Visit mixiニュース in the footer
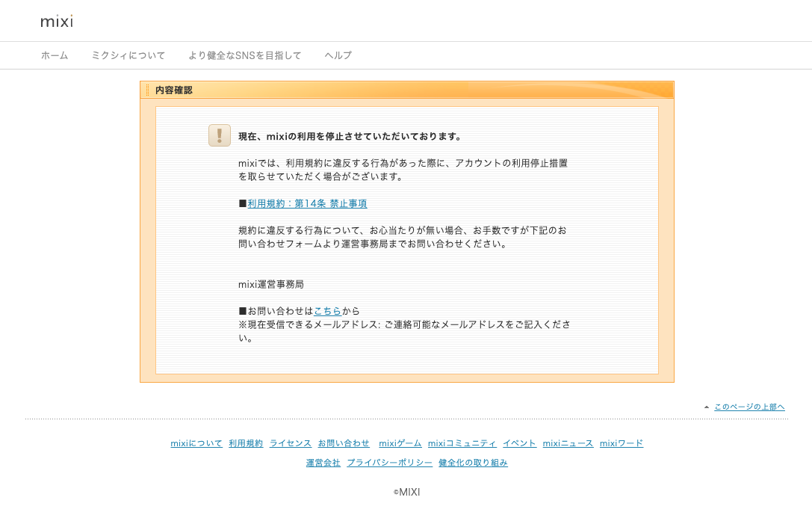The width and height of the screenshot is (812, 527). coord(568,443)
